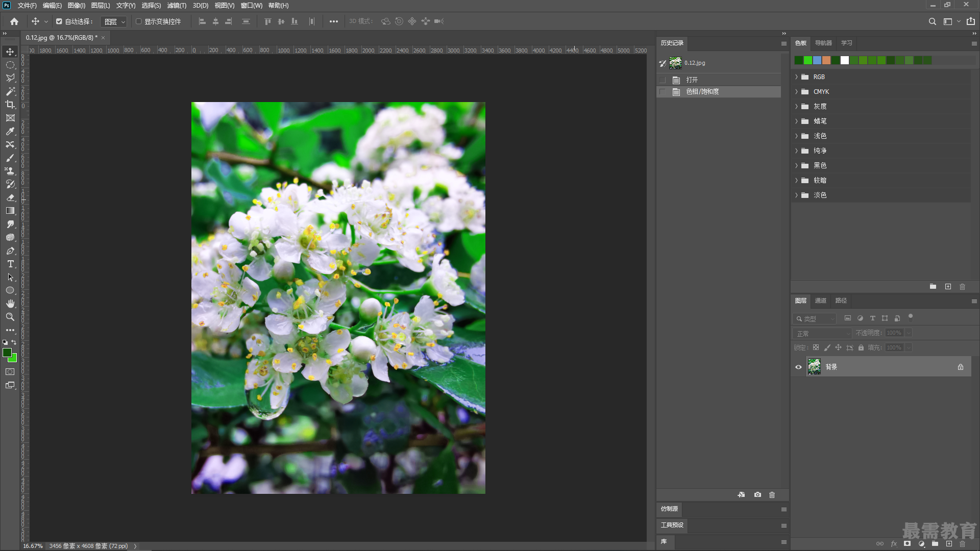
Task: Switch to the 导航器 tab
Action: [x=823, y=43]
